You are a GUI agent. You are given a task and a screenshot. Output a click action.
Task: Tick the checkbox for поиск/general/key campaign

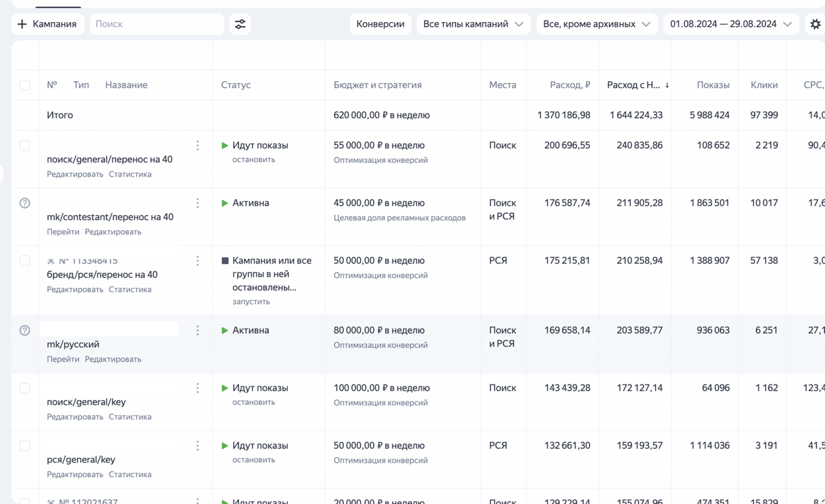(x=25, y=388)
